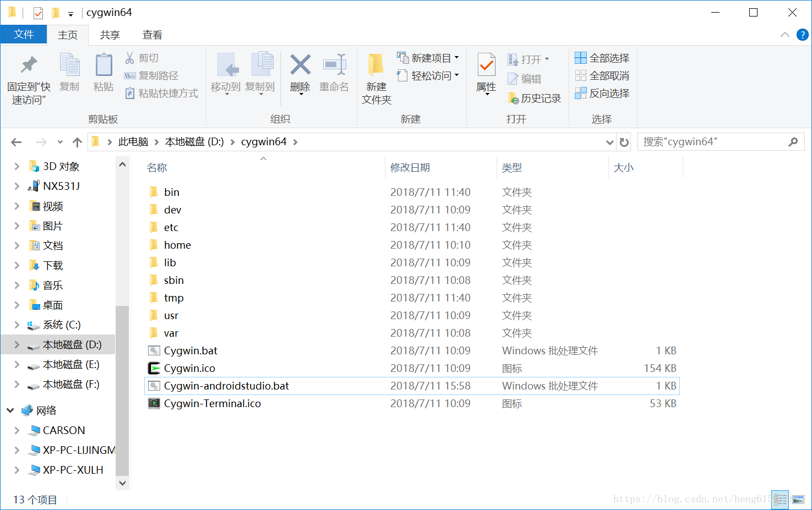The height and width of the screenshot is (510, 812).
Task: Click the Pin to Quick Access (固定到快速访问) icon
Action: 29,65
